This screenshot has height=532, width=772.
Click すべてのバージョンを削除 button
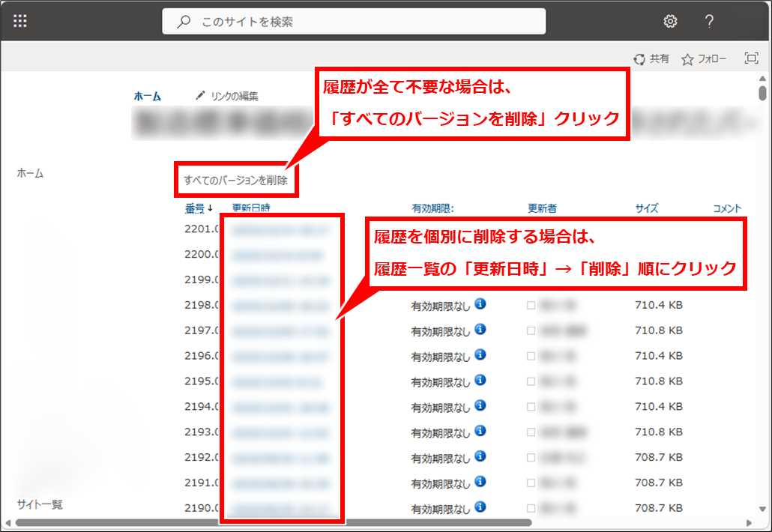tap(237, 178)
